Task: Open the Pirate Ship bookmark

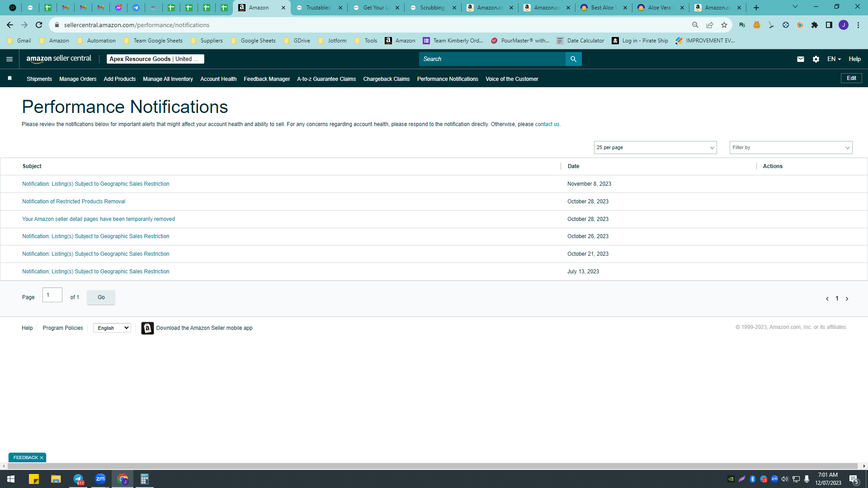Action: (640, 41)
